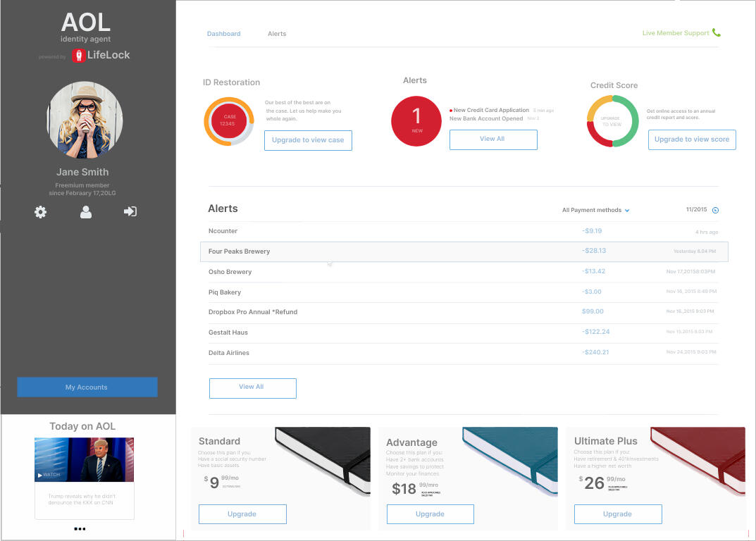The image size is (756, 541).
Task: Click the $99.00 refund amount
Action: [x=593, y=311]
